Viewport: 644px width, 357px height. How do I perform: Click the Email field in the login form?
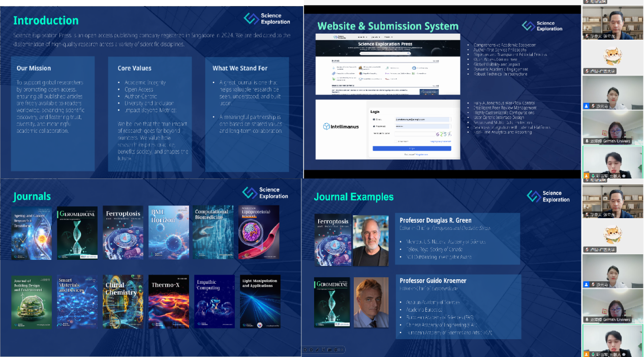tap(423, 120)
